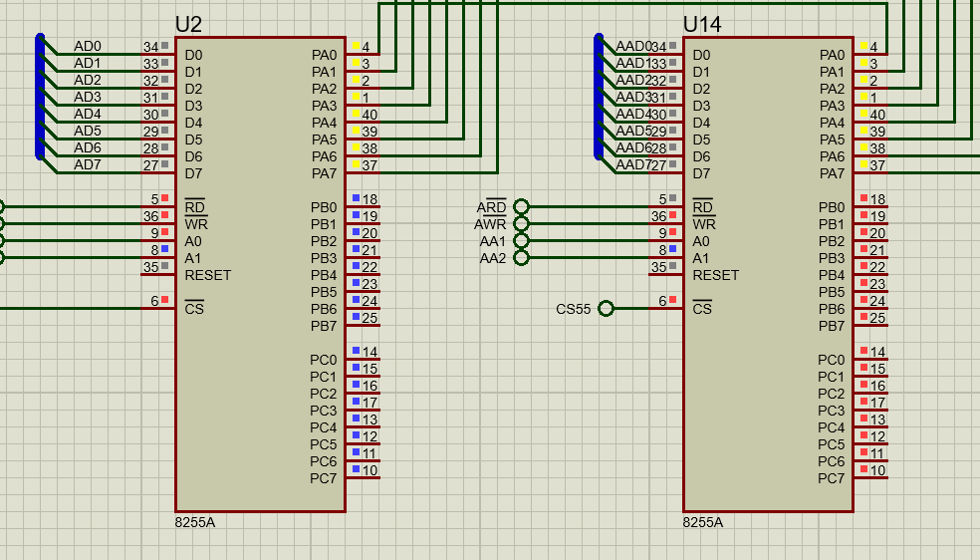Click the gray state marker on U2 pin 34
Image resolution: width=980 pixels, height=560 pixels.
(165, 46)
